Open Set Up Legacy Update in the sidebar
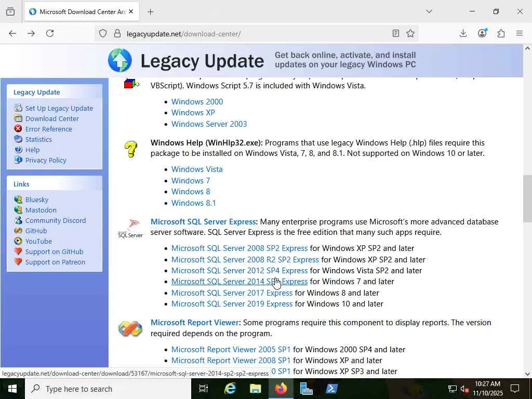The width and height of the screenshot is (532, 399). (59, 108)
